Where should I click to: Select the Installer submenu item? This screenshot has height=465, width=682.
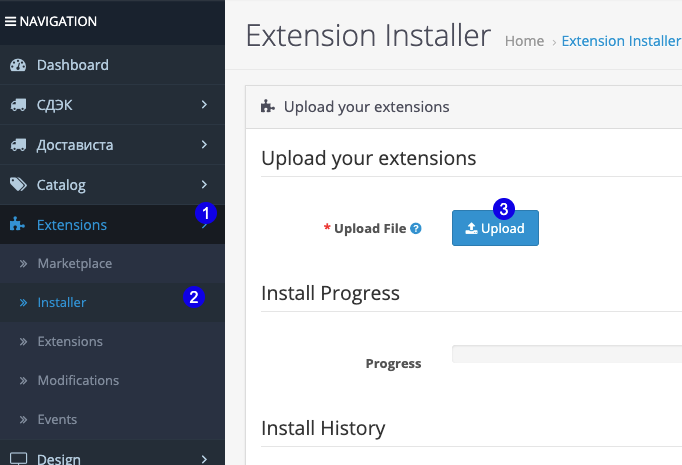(62, 302)
